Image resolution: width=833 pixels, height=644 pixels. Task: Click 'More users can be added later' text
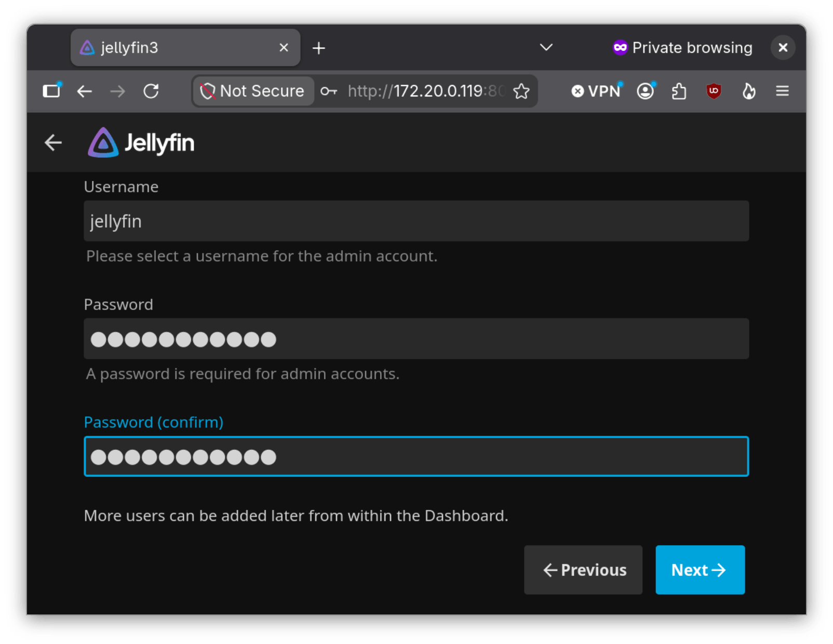point(296,516)
